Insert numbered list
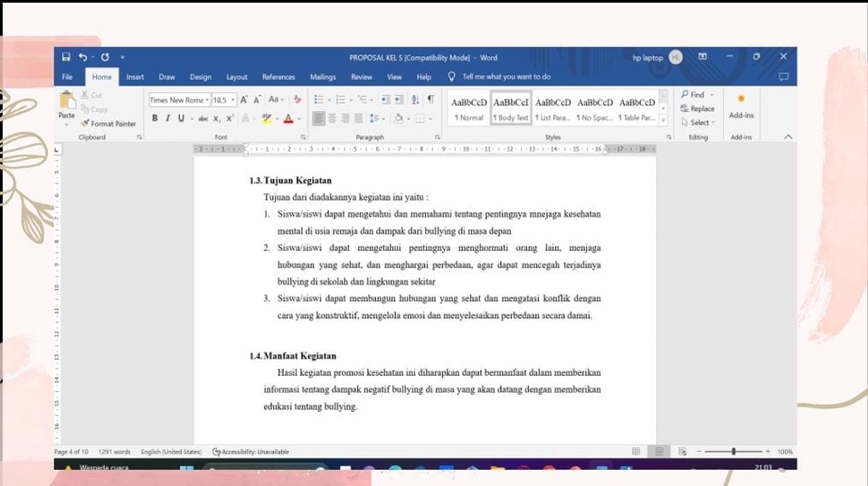The image size is (868, 486). point(341,100)
